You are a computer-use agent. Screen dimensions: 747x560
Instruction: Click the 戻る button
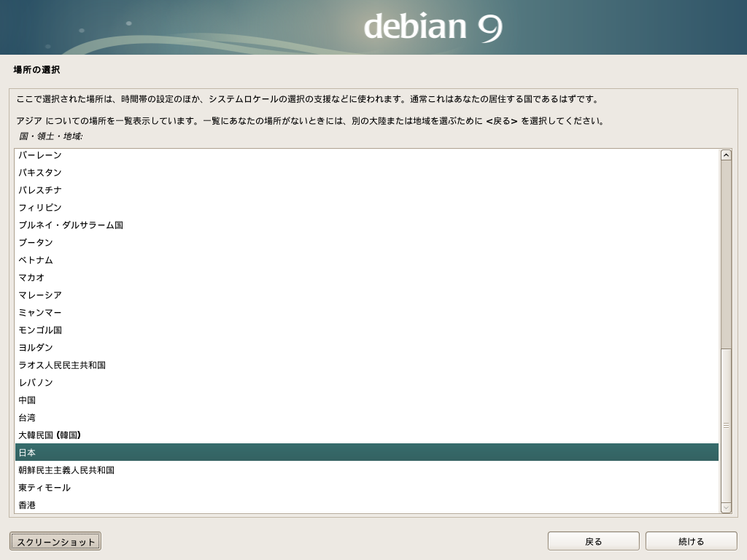point(593,542)
